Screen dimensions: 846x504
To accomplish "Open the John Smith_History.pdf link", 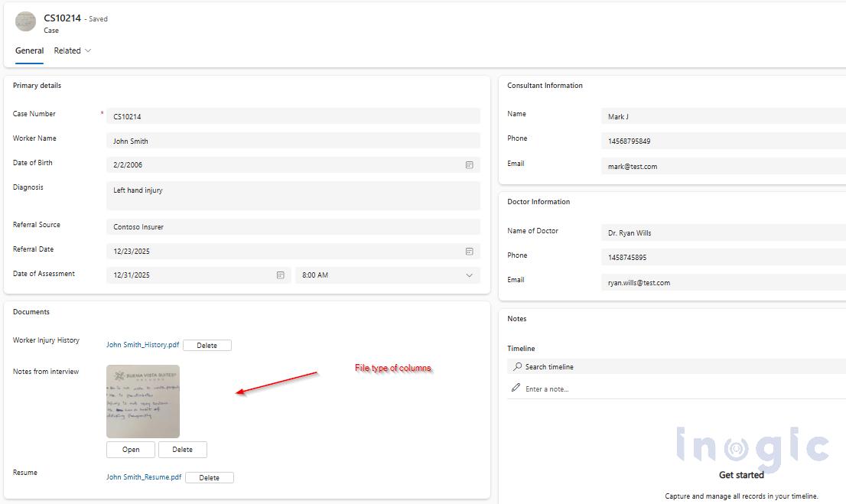I will 142,344.
